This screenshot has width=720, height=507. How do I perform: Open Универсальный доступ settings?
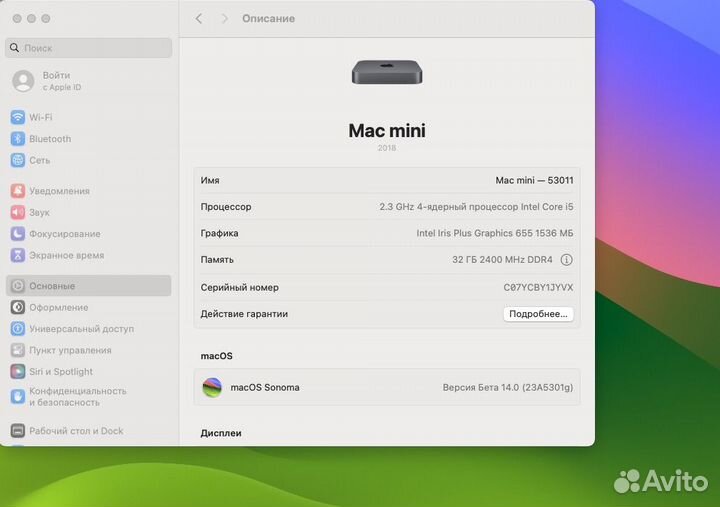tap(89, 328)
